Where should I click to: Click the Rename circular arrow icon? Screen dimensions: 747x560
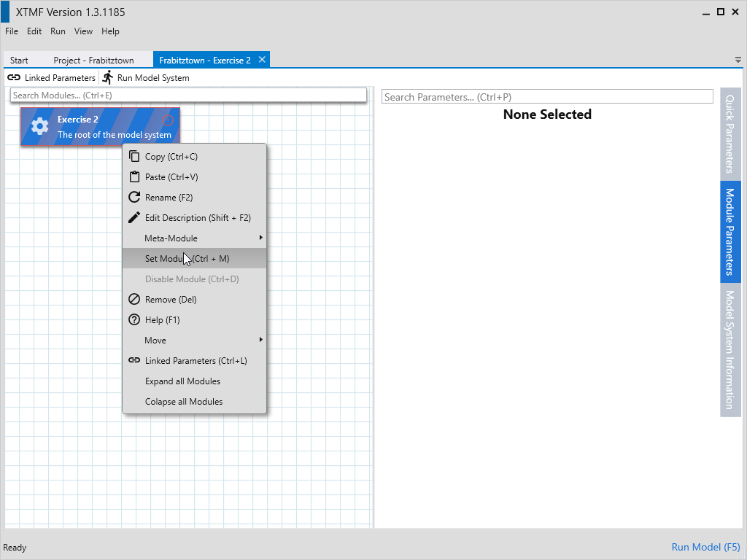[133, 198]
